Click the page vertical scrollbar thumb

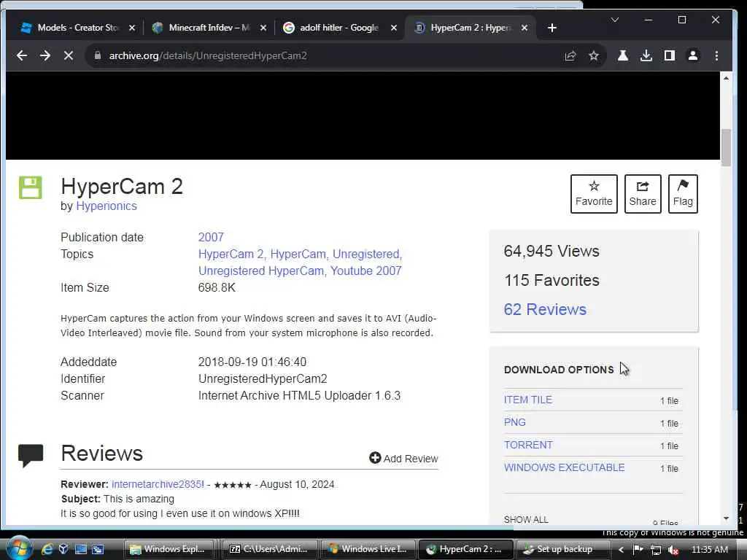(x=726, y=147)
